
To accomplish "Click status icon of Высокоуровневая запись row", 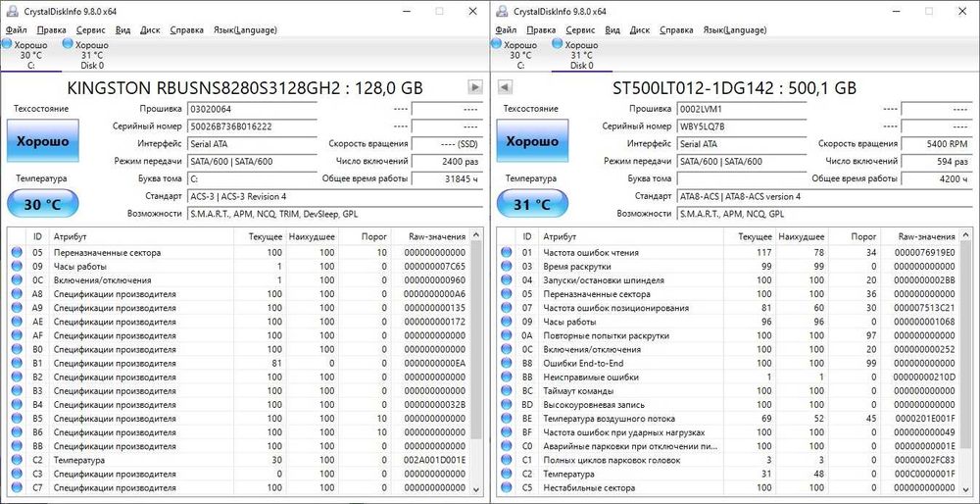I will pyautogui.click(x=507, y=405).
